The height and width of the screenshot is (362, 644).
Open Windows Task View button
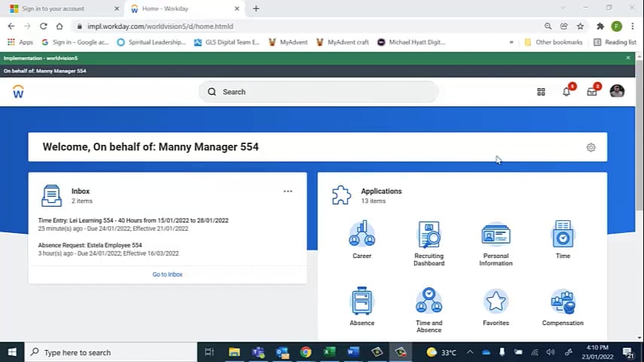210,352
